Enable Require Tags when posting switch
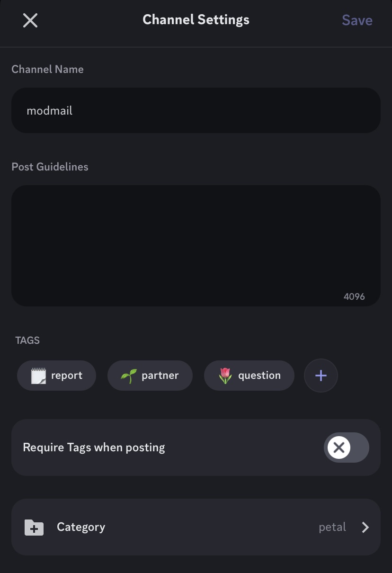 tap(346, 448)
